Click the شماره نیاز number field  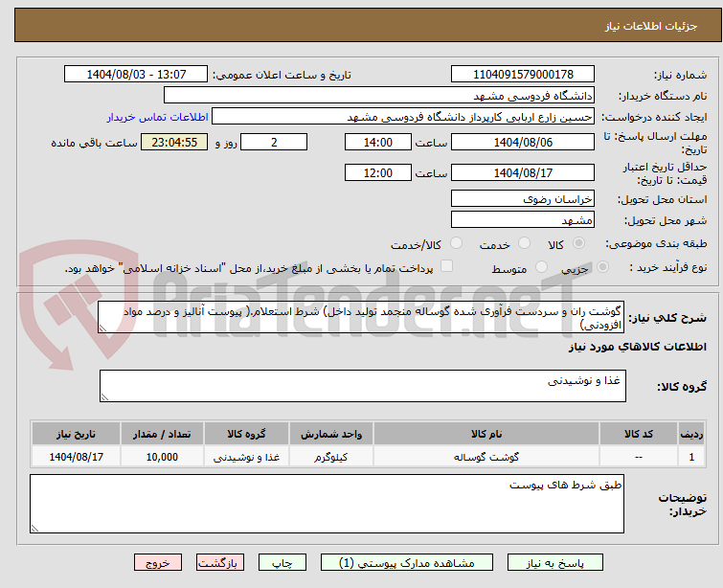523,75
